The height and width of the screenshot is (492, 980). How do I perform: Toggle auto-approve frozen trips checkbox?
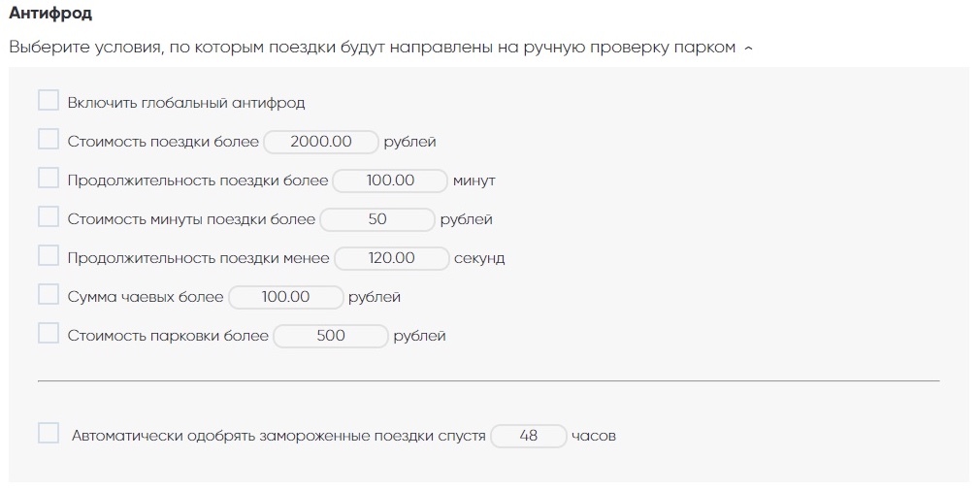[49, 434]
